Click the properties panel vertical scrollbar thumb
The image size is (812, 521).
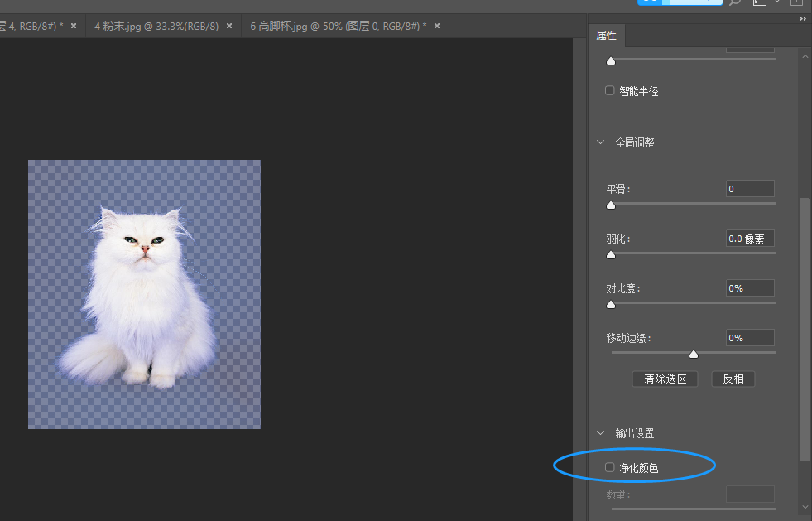(805, 329)
